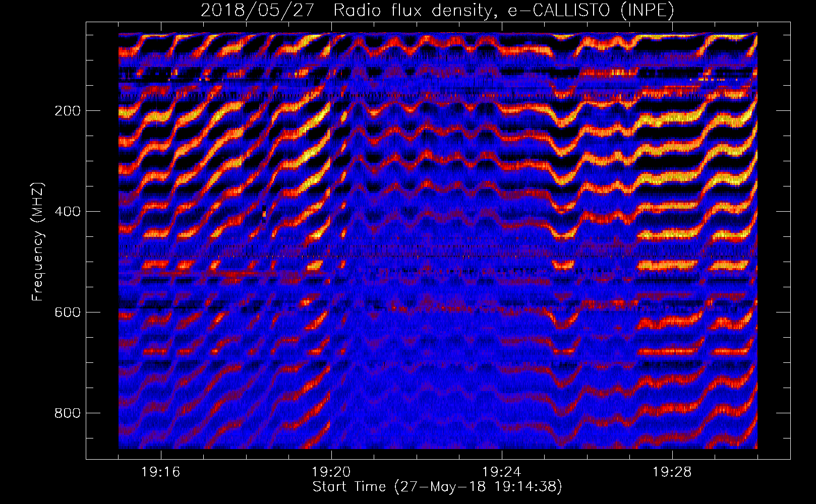Click the '19:24' time tick label
Viewport: 816px width, 504px height.
(501, 472)
